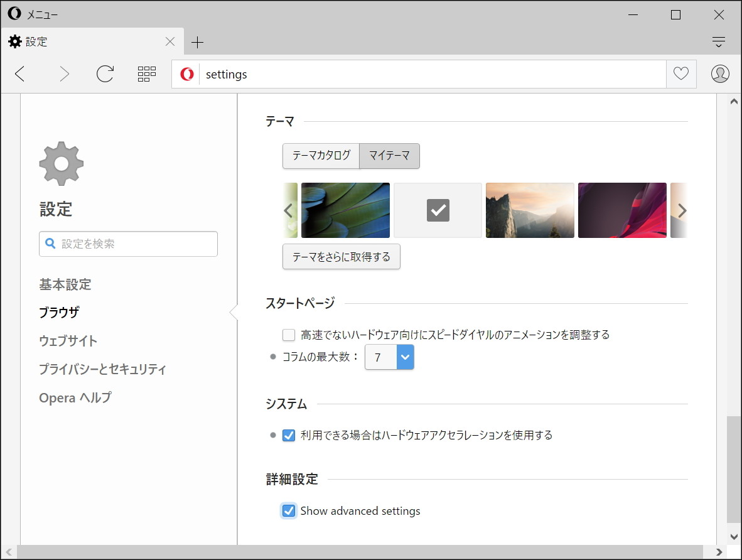Click the tab filter icon top right
Screen dimensions: 742x560
pos(718,41)
